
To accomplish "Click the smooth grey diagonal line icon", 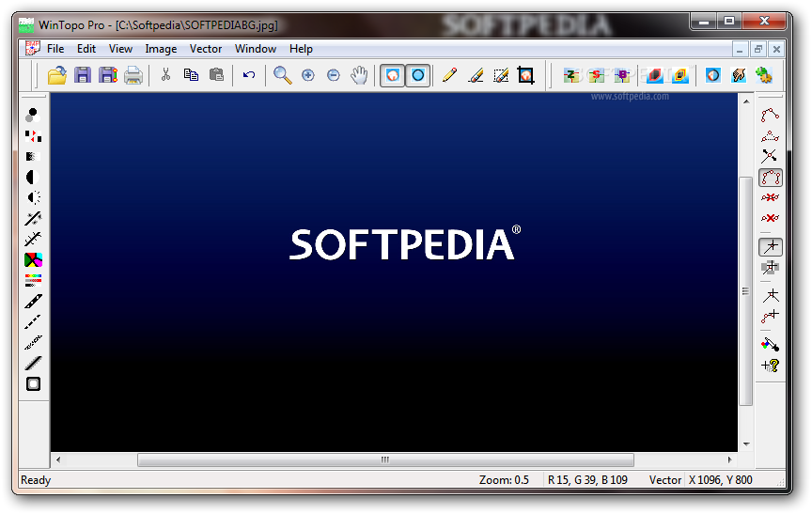I will (x=33, y=363).
